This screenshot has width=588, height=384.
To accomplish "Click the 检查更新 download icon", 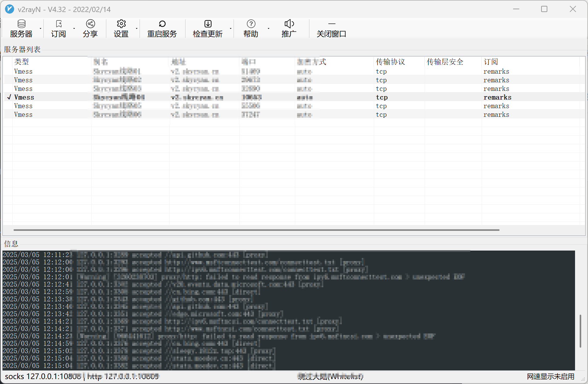I will coord(208,28).
